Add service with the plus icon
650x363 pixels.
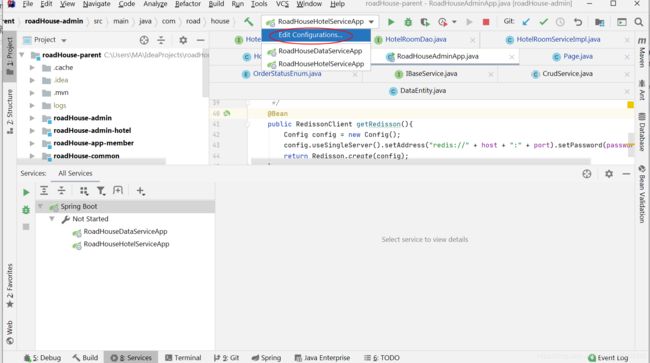[x=141, y=191]
